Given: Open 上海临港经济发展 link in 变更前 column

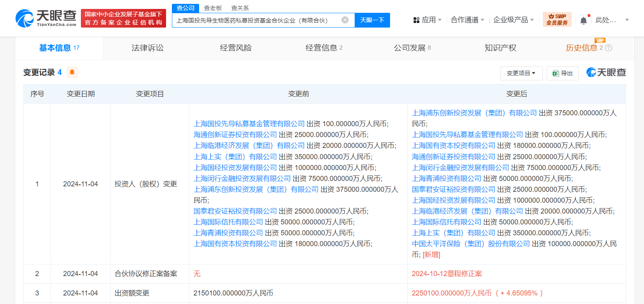Looking at the screenshot, I should (249, 146).
